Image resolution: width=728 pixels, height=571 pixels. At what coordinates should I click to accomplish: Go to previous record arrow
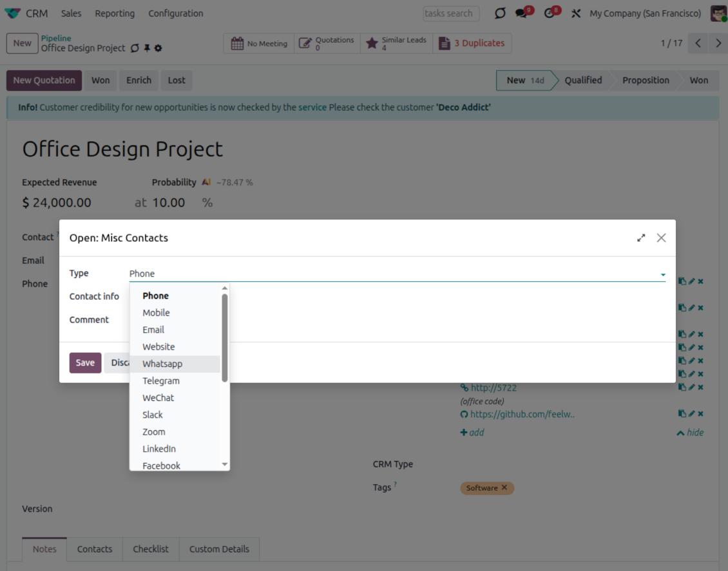click(x=698, y=44)
